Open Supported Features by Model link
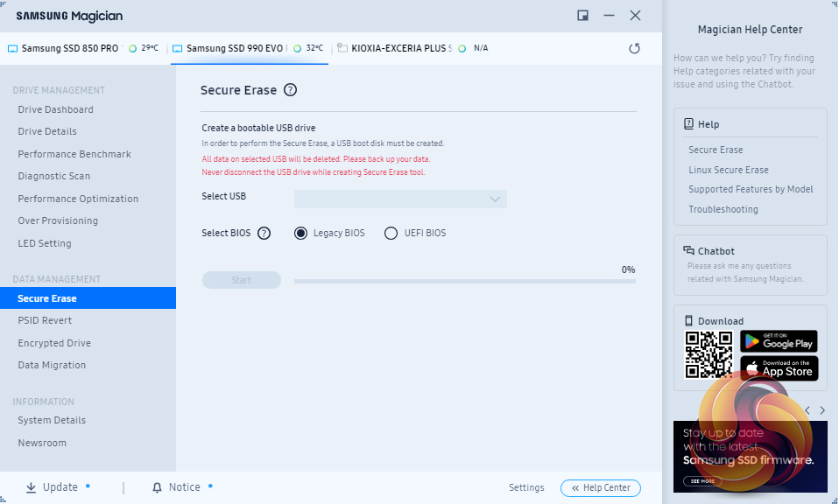This screenshot has height=504, width=839. (751, 189)
